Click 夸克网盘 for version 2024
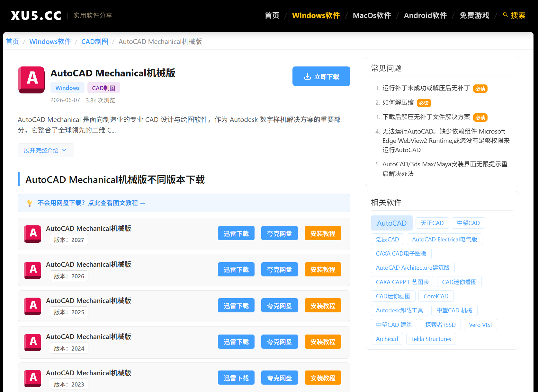Screen dimensions: 538x392 click(280, 342)
